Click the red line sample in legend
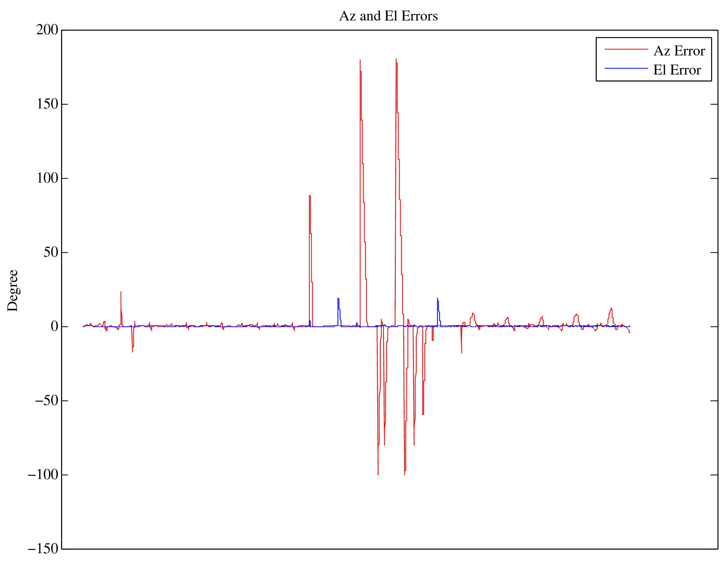Image resolution: width=728 pixels, height=562 pixels. [x=626, y=49]
